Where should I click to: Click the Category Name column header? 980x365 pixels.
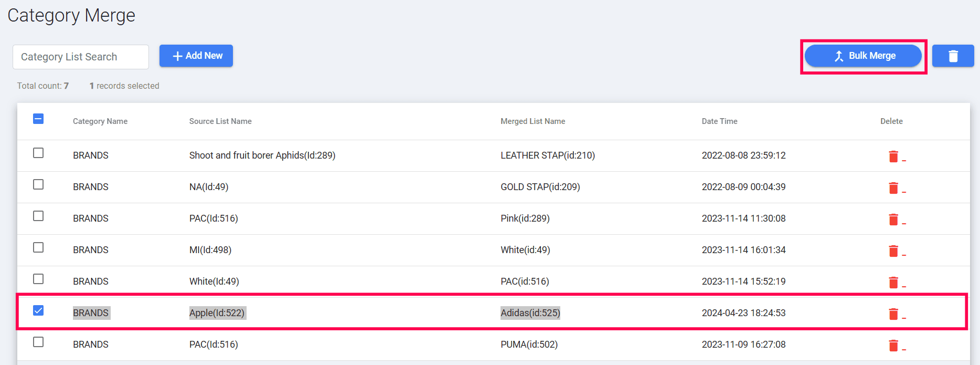pyautogui.click(x=100, y=121)
